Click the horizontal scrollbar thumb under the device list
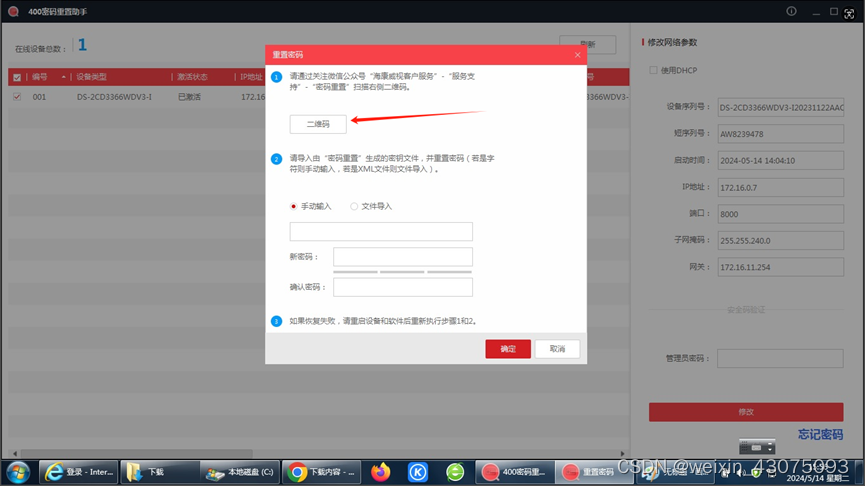This screenshot has height=486, width=865. pyautogui.click(x=137, y=454)
